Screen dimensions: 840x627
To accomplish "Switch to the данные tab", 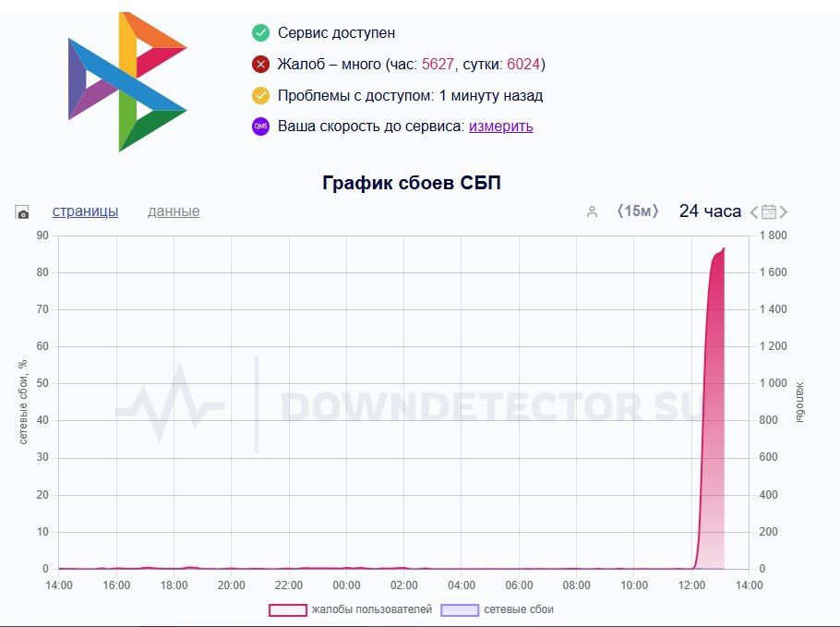I will click(x=174, y=211).
